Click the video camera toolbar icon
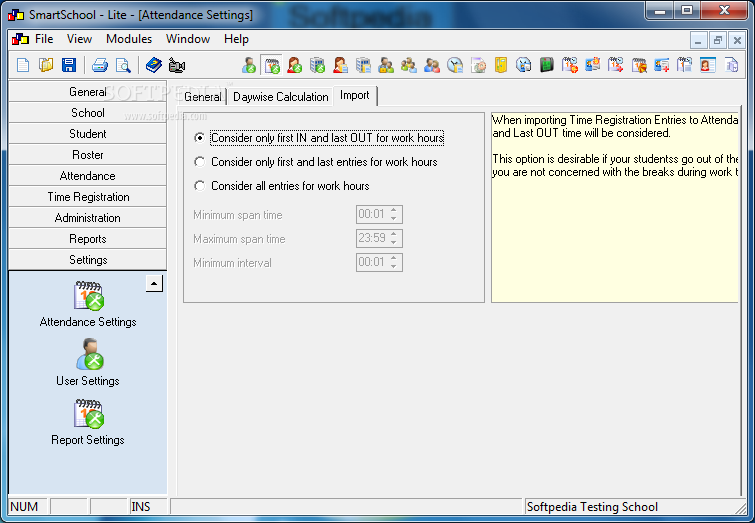 [177, 65]
